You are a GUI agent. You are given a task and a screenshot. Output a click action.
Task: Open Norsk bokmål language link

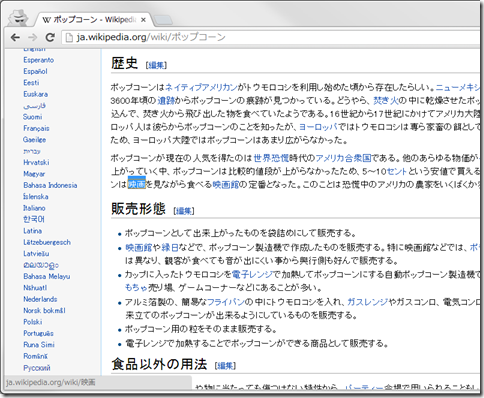(x=44, y=310)
